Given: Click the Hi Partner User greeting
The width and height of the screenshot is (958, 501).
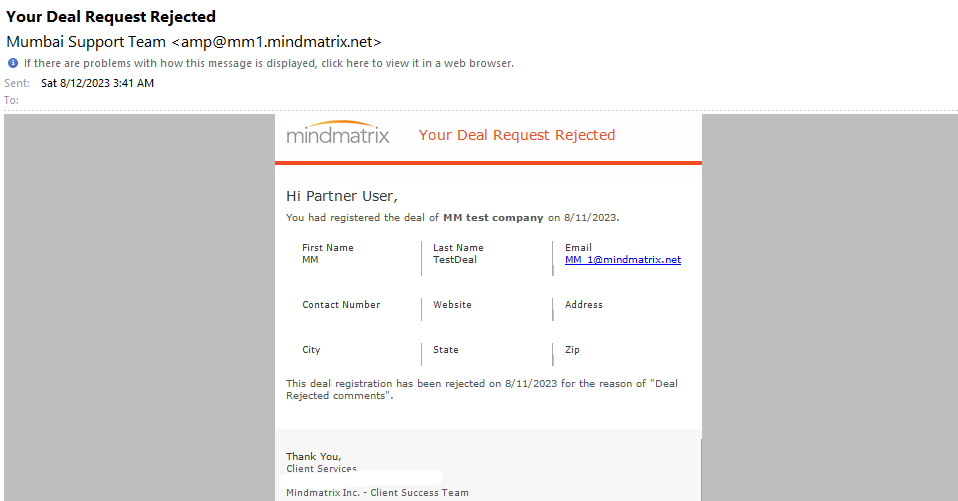Looking at the screenshot, I should (342, 196).
